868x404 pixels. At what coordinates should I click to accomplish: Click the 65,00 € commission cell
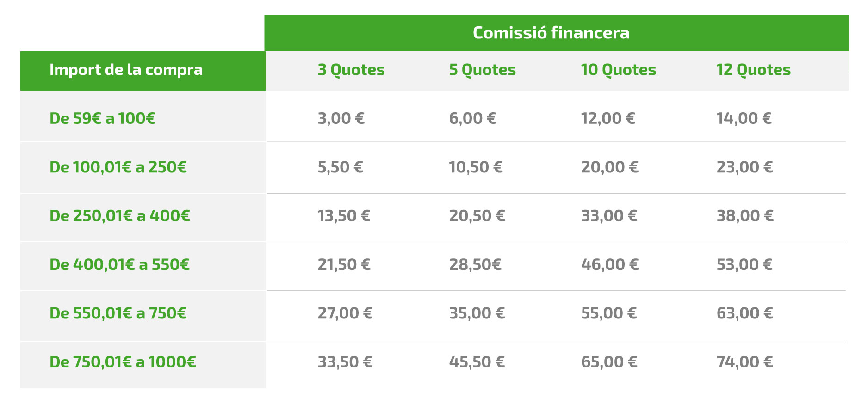[609, 362]
